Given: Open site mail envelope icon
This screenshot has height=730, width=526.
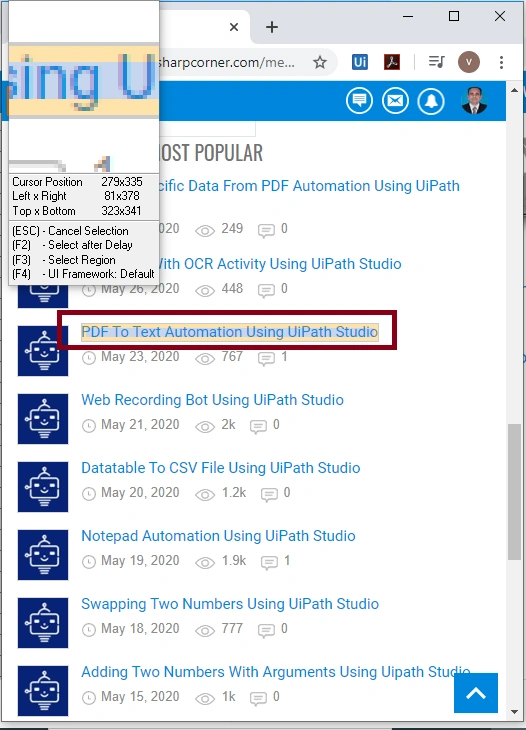Looking at the screenshot, I should [x=395, y=101].
